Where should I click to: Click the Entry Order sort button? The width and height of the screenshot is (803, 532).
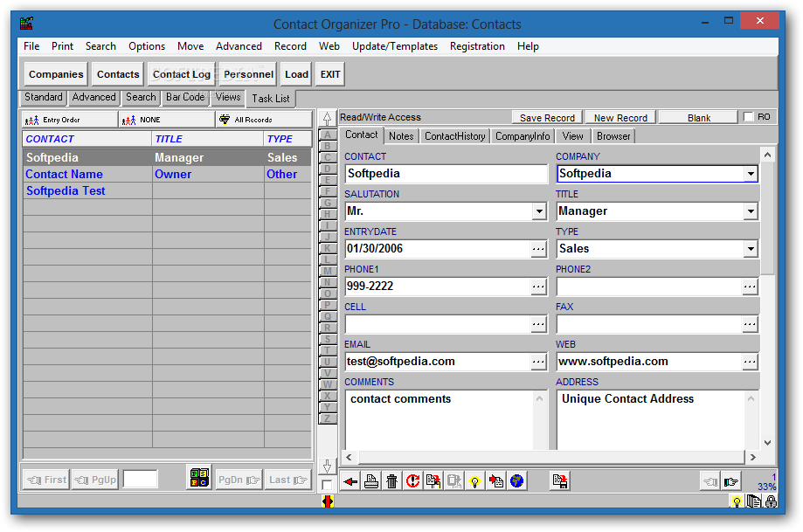click(70, 120)
